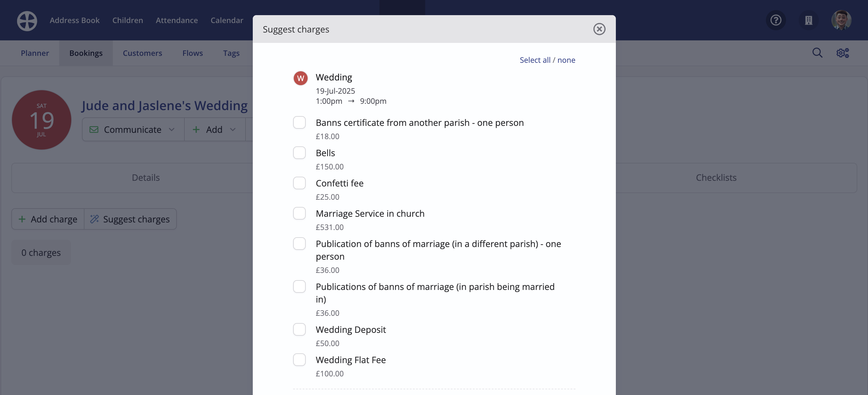Open the help question mark icon
The height and width of the screenshot is (395, 868).
tap(776, 20)
